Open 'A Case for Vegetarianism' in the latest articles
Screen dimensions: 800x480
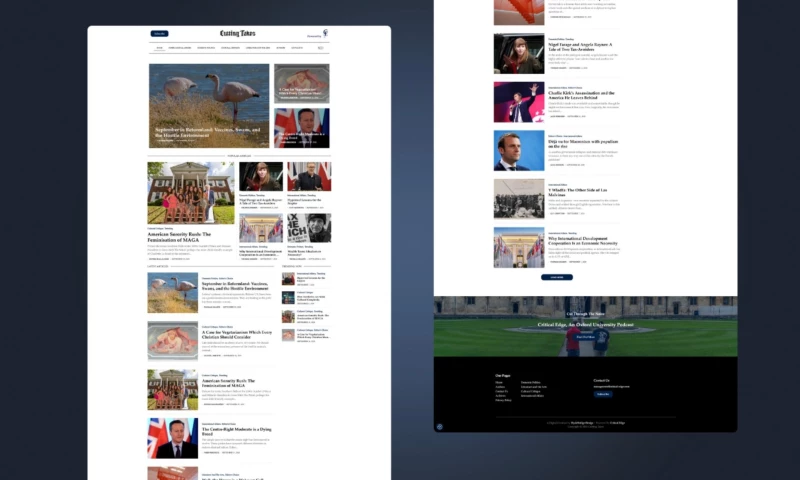pos(235,333)
